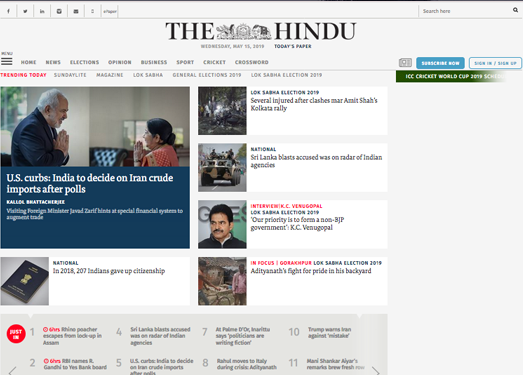Open headline about Iran crude imports
Screen dimensions: 523x375
pyautogui.click(x=90, y=183)
